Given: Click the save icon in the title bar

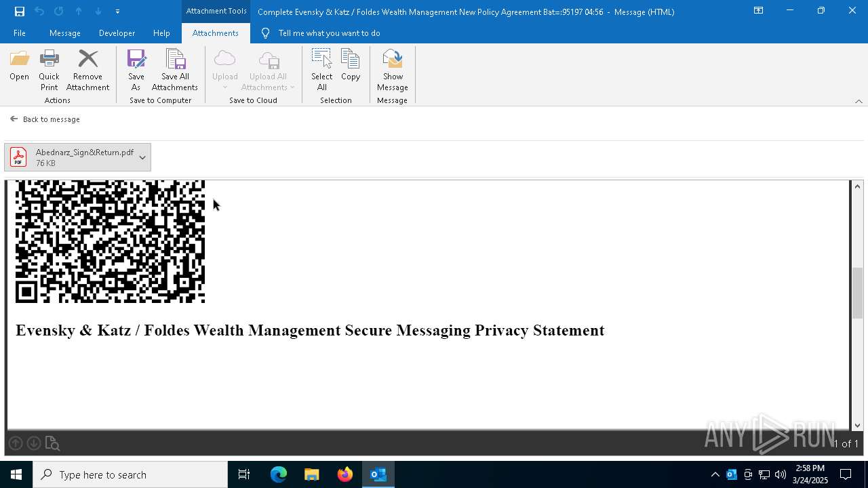Looking at the screenshot, I should 20,11.
